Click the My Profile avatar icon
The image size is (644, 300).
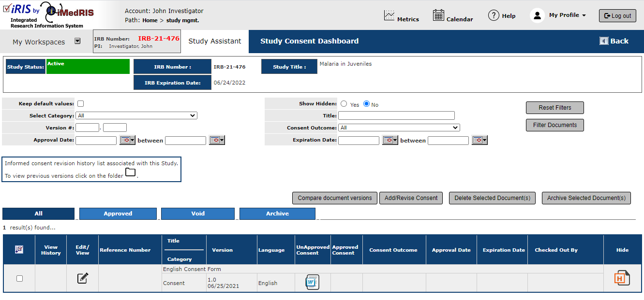(537, 15)
